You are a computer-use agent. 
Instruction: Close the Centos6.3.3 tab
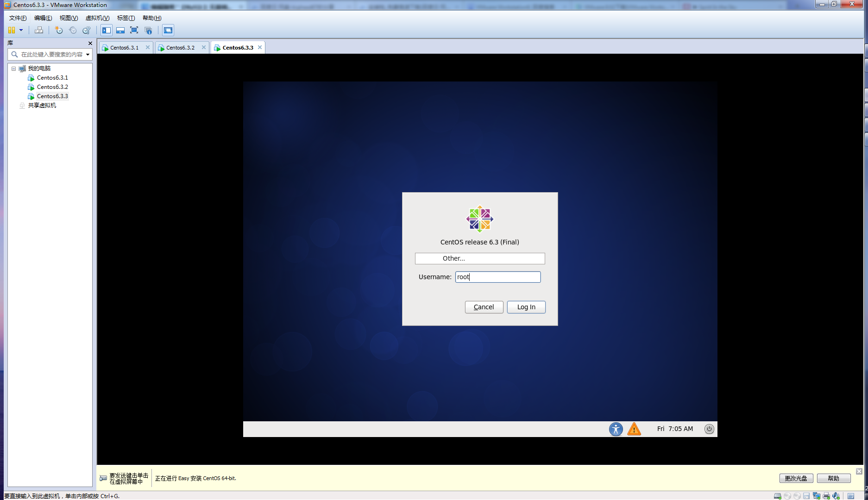[260, 47]
